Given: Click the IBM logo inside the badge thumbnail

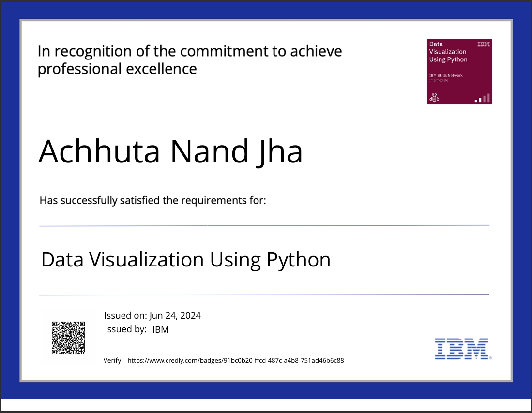Looking at the screenshot, I should tap(483, 44).
